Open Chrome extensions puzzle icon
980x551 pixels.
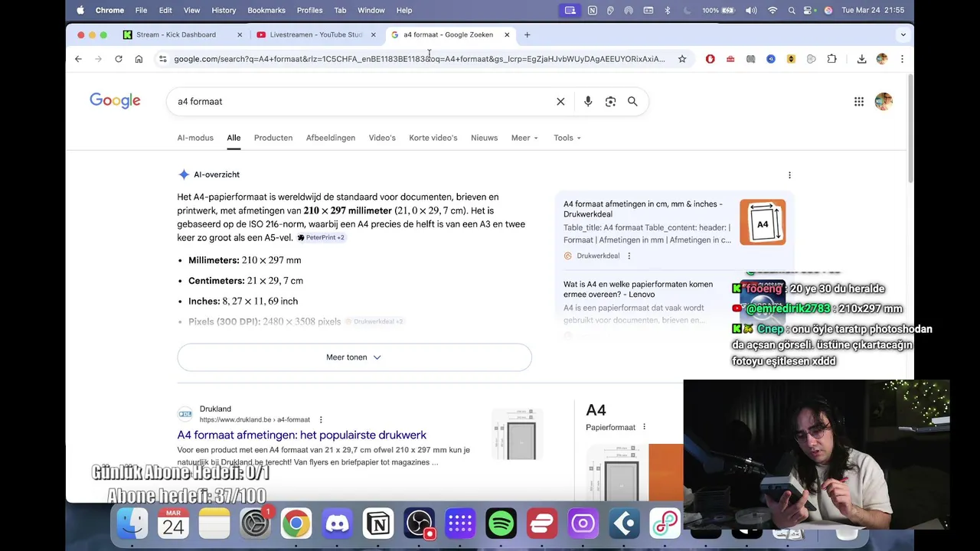(831, 59)
